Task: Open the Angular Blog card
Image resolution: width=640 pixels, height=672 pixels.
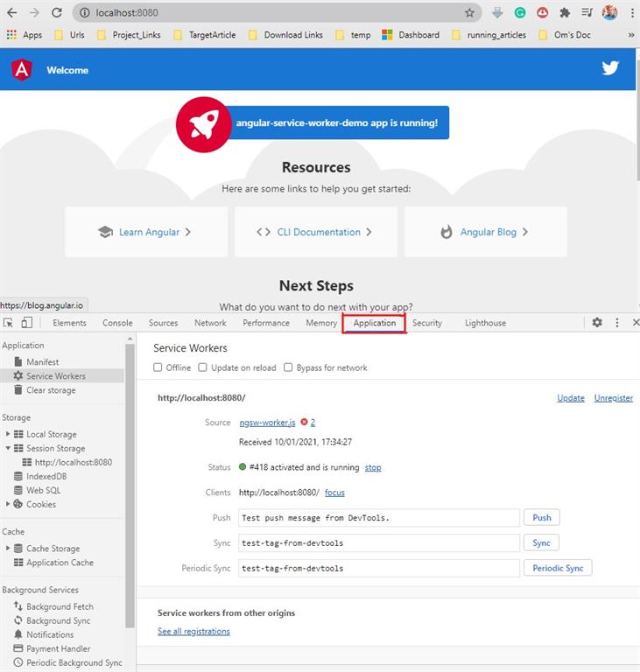Action: tap(486, 232)
